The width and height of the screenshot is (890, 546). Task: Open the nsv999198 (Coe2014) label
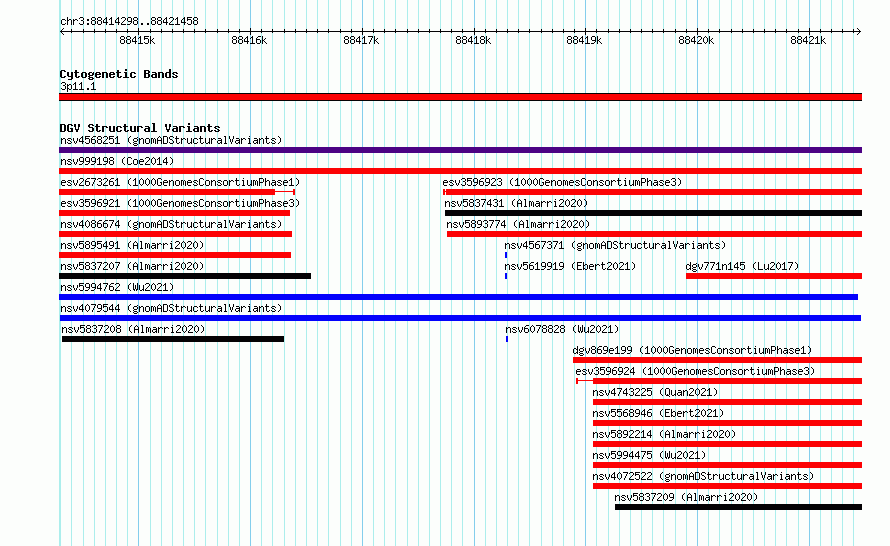point(117,161)
